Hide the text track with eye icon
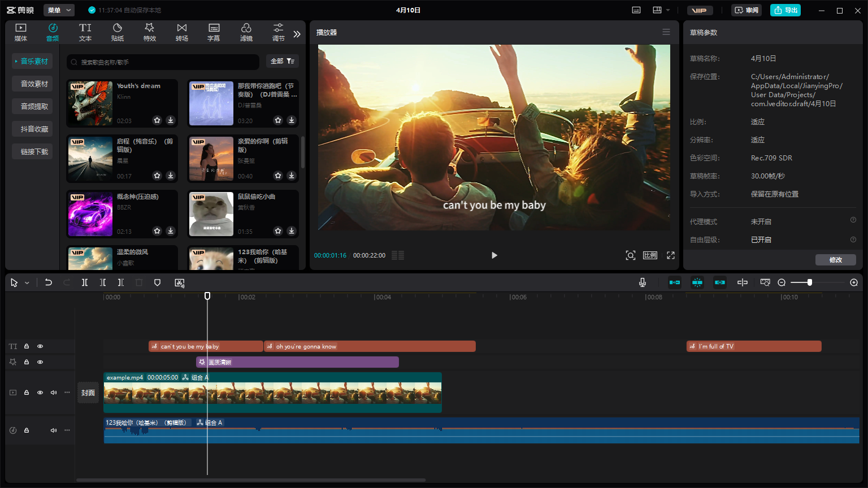The width and height of the screenshot is (868, 488). [x=40, y=346]
